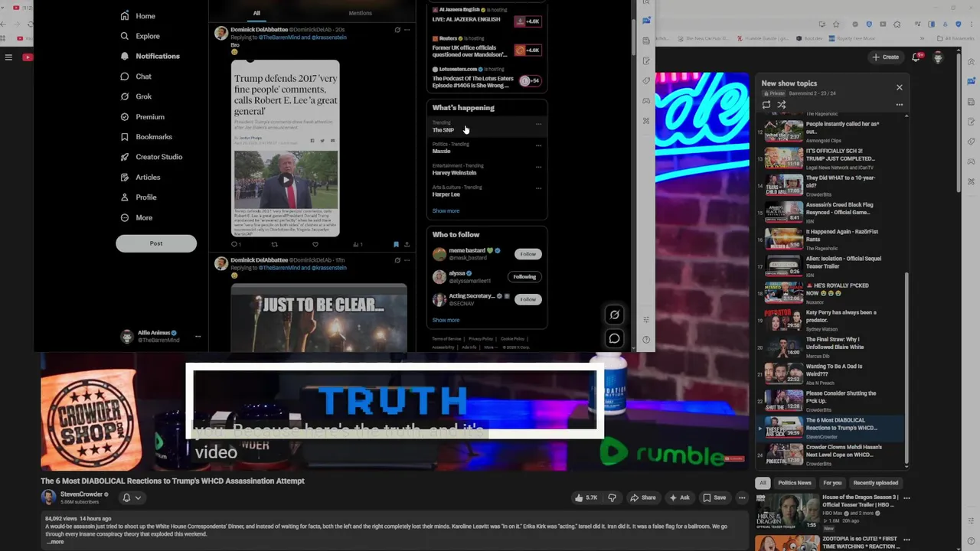
Task: Play playlist video 'The Final Straw: Why I Unfollowed Blaire White'
Action: (831, 347)
